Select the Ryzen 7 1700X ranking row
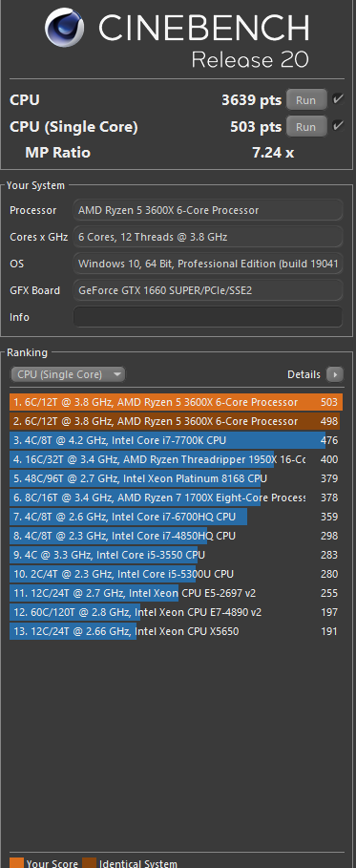Viewport: 356px width, 868px height. point(176,498)
